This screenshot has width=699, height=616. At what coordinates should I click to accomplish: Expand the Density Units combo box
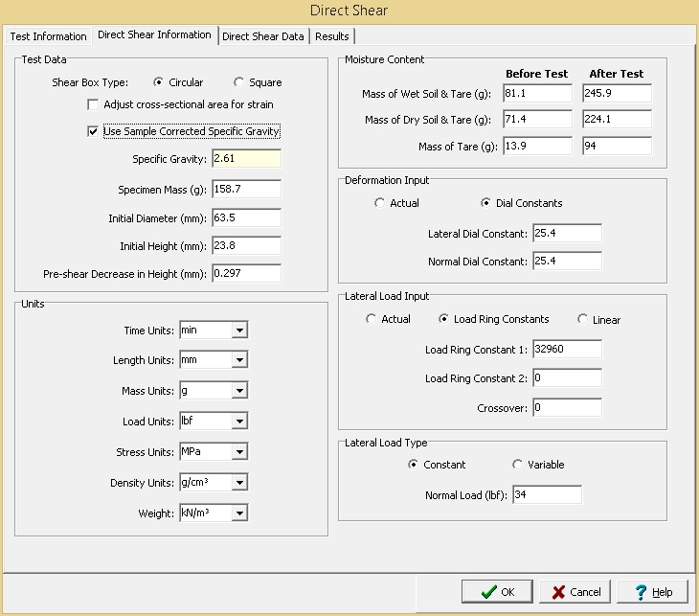tap(239, 483)
